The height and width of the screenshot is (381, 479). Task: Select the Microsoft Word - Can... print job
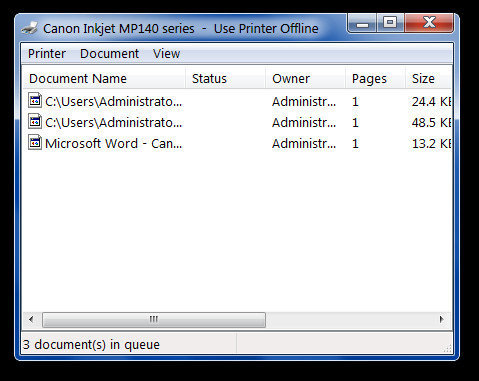pyautogui.click(x=114, y=144)
